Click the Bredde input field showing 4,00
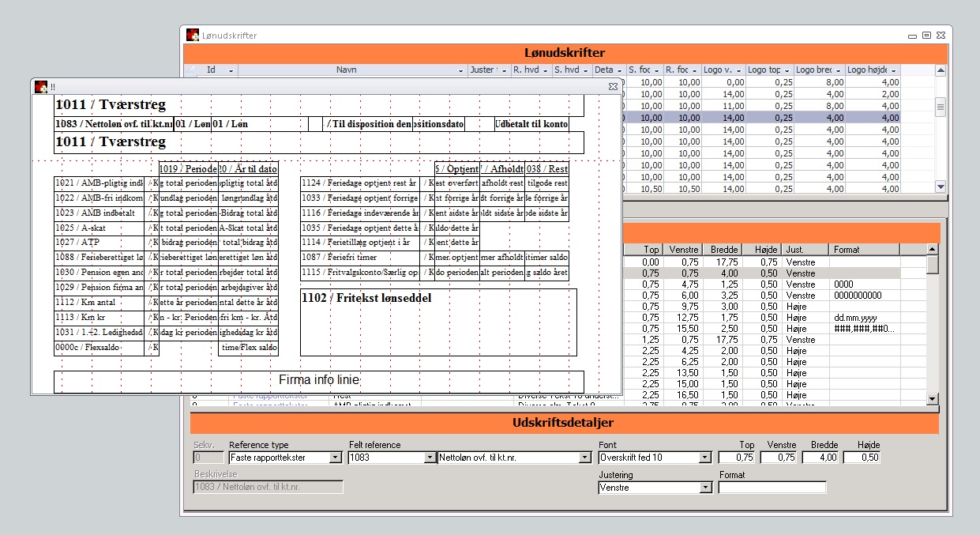This screenshot has width=980, height=535. coord(820,458)
